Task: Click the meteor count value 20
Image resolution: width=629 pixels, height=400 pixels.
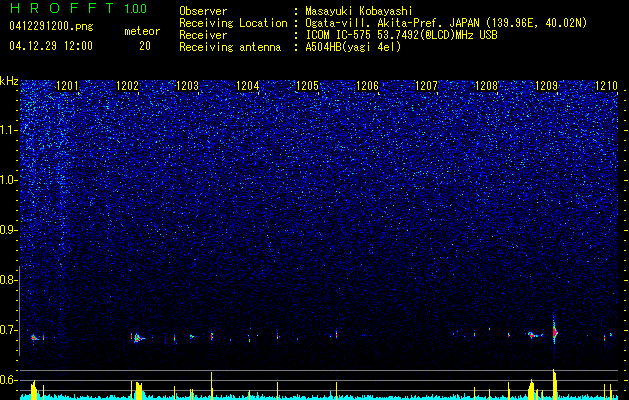Action: [145, 46]
